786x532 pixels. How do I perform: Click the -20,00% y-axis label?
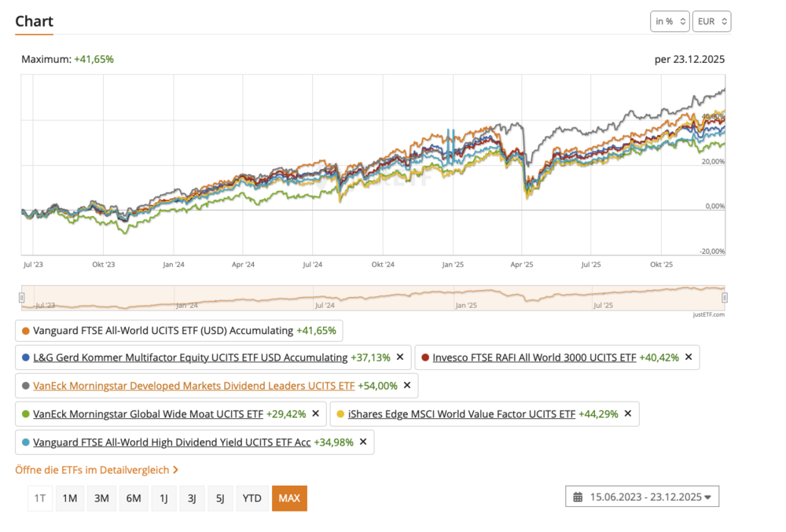click(x=712, y=251)
